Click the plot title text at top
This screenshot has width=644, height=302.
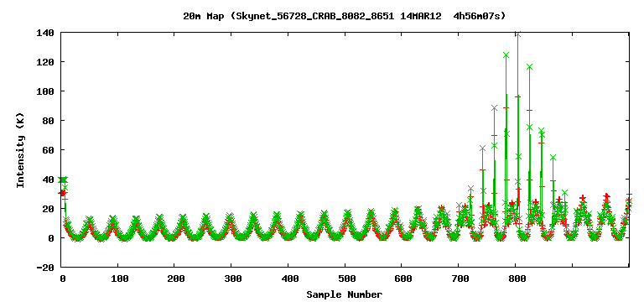pyautogui.click(x=344, y=17)
